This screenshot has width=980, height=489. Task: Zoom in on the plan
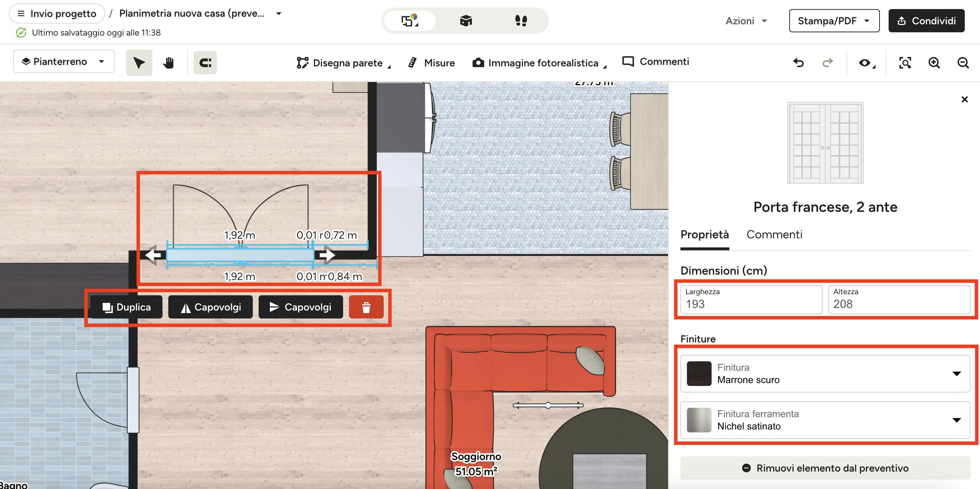[934, 62]
